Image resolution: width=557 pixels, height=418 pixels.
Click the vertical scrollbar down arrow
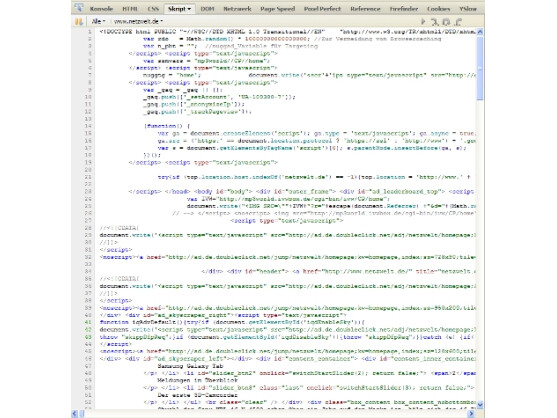(x=480, y=405)
